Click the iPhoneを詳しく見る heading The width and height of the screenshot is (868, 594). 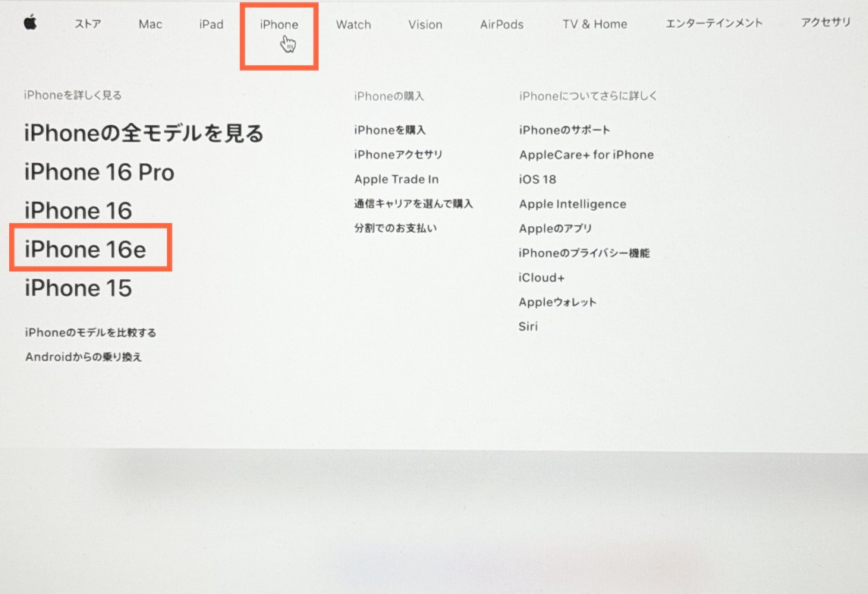(73, 96)
